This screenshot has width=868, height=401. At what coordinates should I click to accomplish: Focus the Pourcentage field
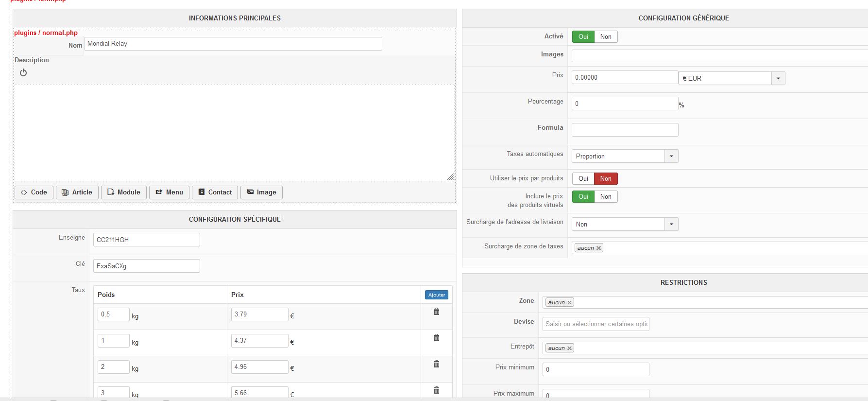click(x=625, y=104)
